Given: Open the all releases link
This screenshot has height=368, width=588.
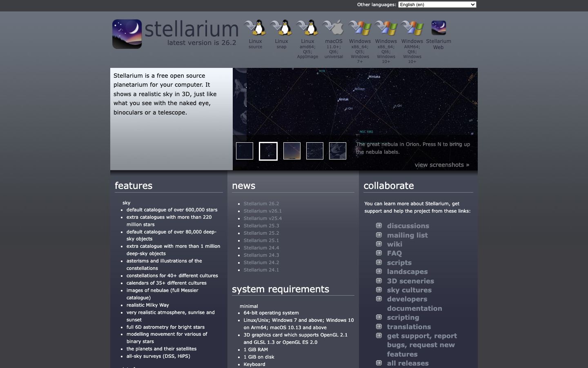Looking at the screenshot, I should click(x=408, y=363).
